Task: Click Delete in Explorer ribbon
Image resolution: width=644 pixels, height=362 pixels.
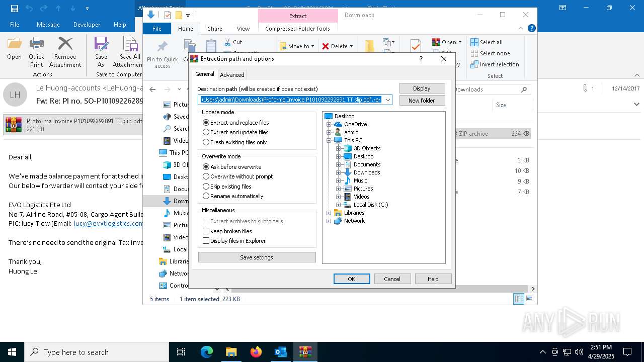Action: (337, 46)
